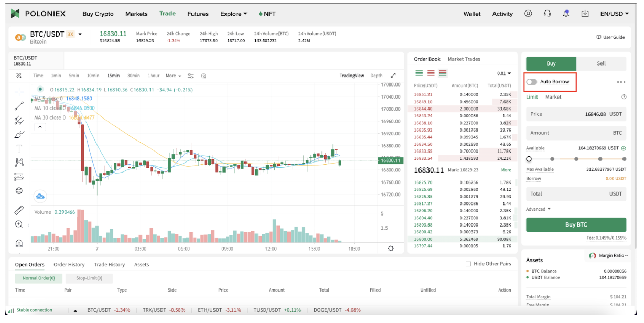Select the prediction and measurement tool

tap(19, 177)
